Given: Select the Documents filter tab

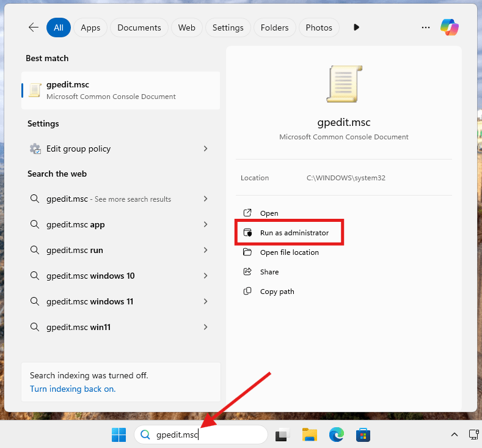Looking at the screenshot, I should point(139,28).
